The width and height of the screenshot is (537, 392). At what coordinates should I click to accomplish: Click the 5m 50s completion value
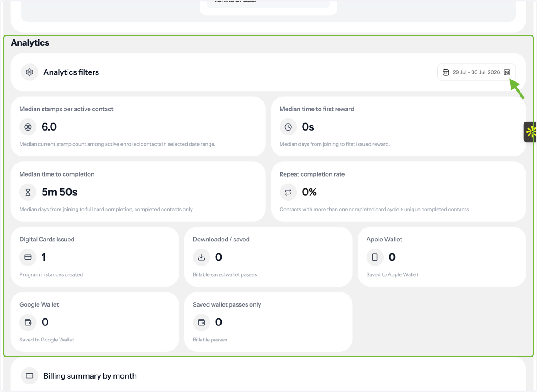(60, 192)
